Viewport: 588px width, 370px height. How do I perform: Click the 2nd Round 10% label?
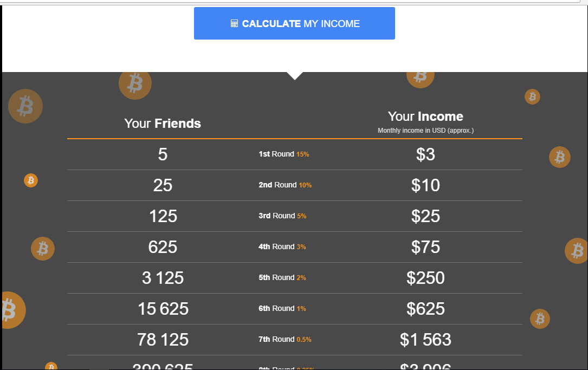(x=285, y=185)
